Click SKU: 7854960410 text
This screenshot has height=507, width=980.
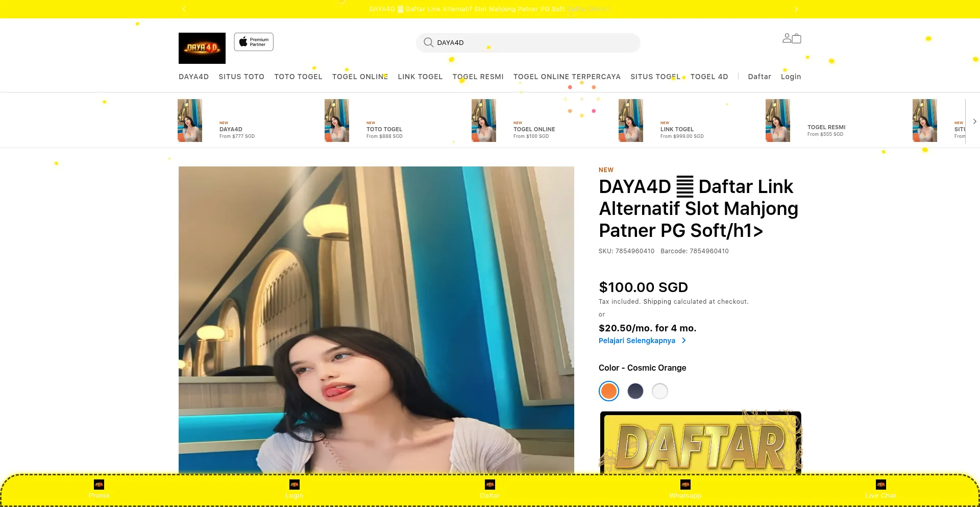pos(626,251)
